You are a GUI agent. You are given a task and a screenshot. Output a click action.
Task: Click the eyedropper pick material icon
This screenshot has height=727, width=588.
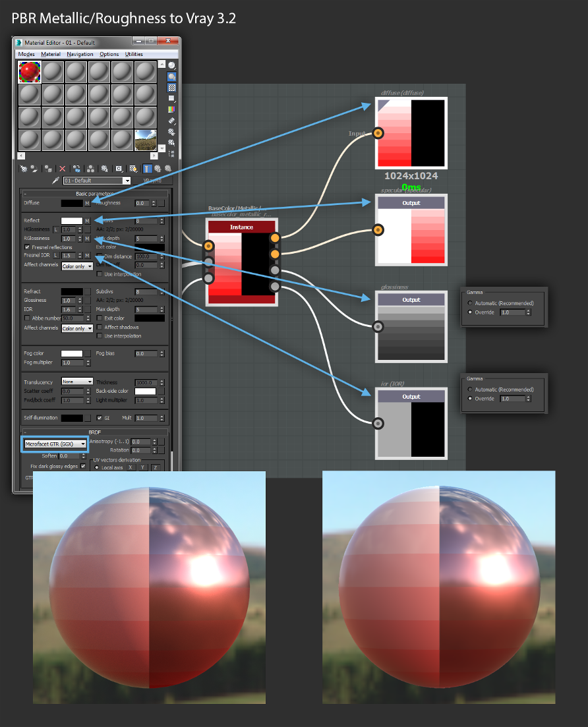coord(55,181)
